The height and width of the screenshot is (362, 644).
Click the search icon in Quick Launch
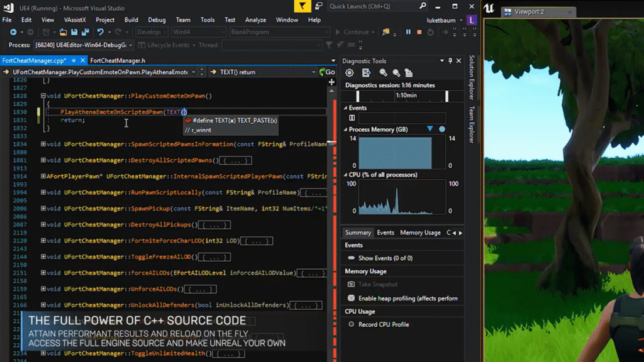(x=423, y=6)
